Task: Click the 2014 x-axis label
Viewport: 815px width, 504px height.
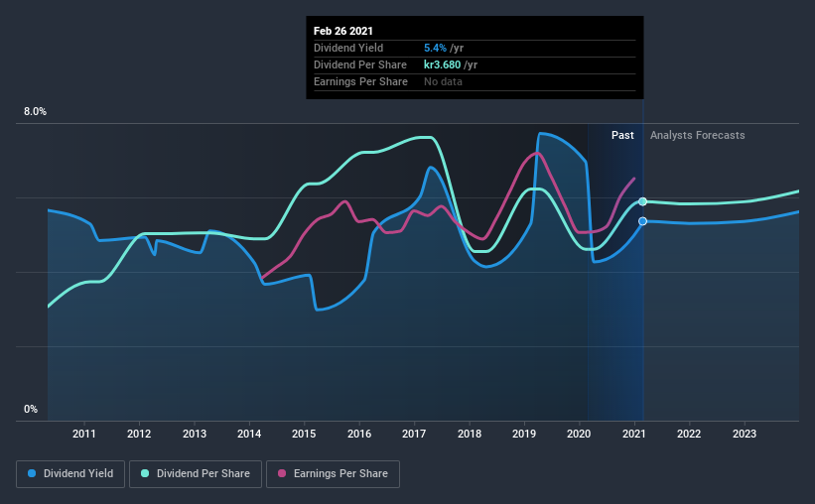Action: (x=249, y=434)
